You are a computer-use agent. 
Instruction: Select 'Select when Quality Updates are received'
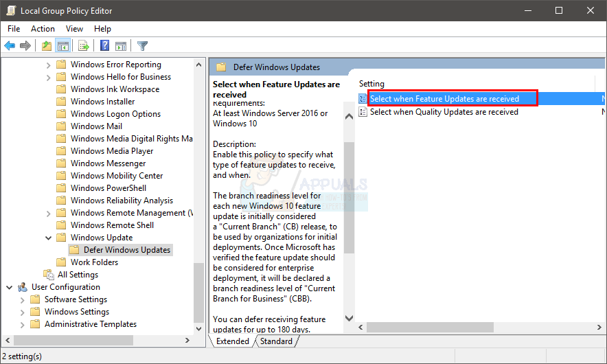[x=444, y=112]
